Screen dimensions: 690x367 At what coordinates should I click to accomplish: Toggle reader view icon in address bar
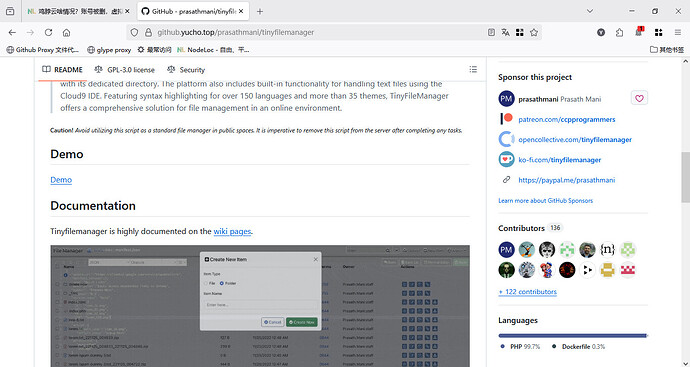click(491, 32)
